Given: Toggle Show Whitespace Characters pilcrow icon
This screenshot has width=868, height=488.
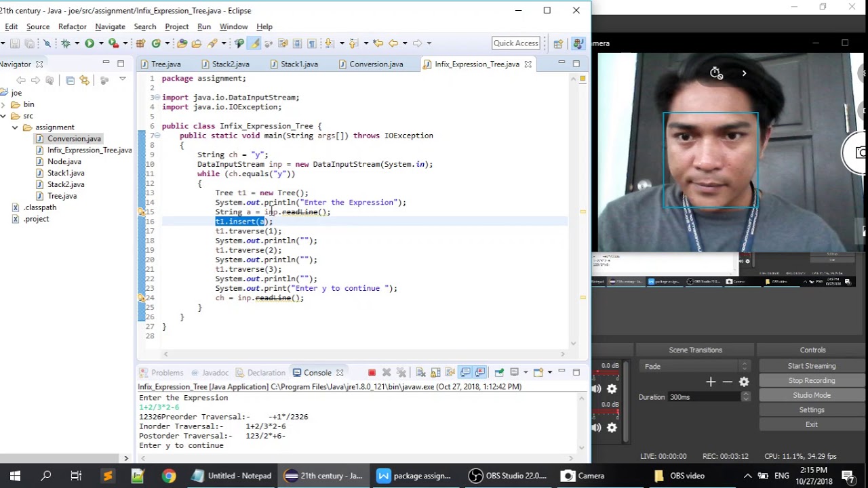Looking at the screenshot, I should 311,43.
